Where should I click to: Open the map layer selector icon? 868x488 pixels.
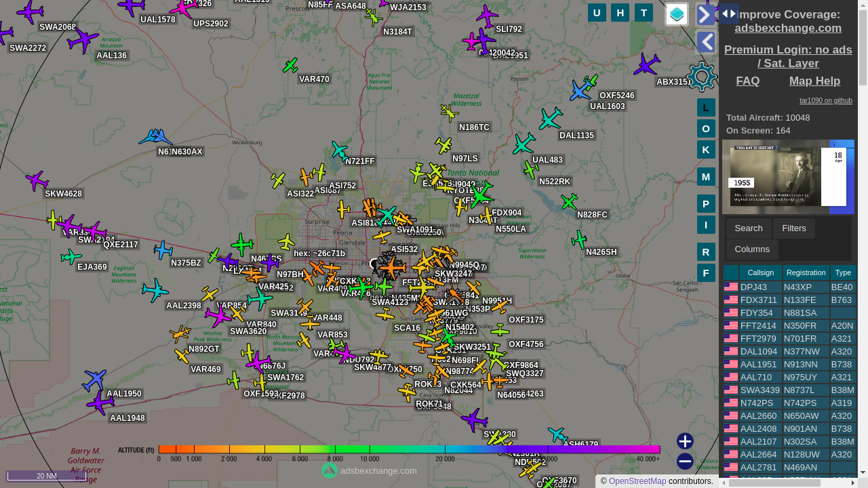677,14
